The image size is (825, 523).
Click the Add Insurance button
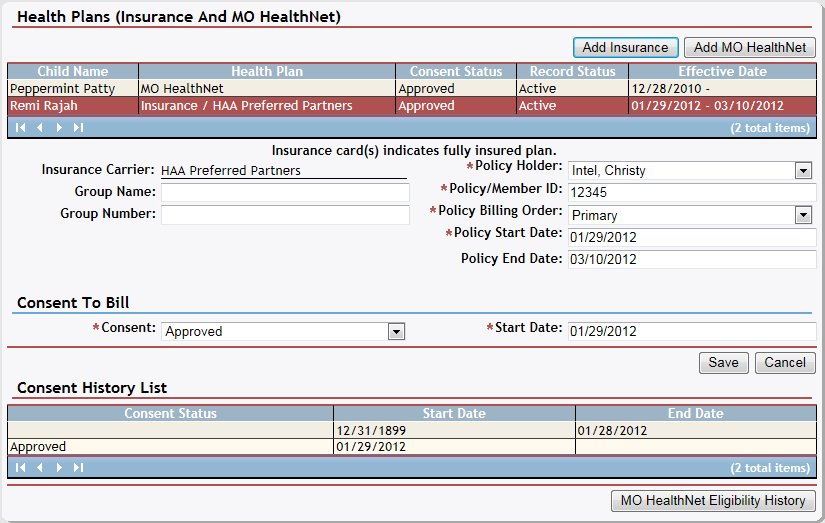pos(625,47)
